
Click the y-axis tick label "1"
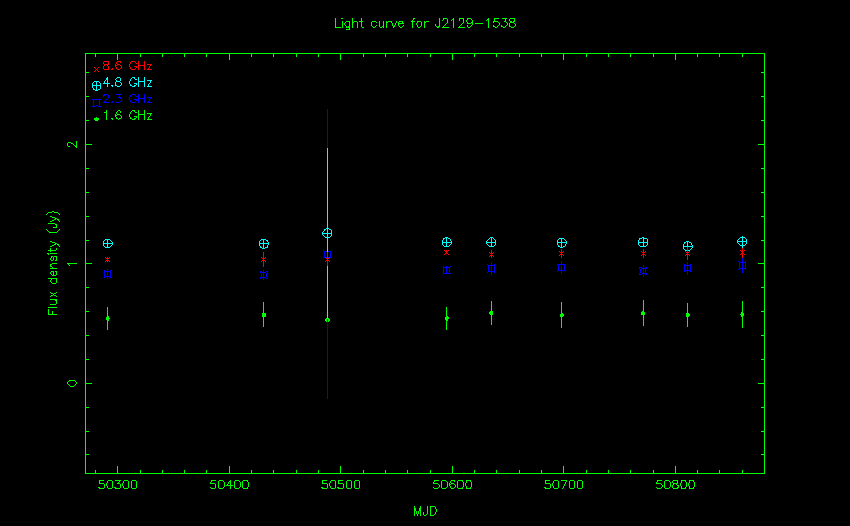[72, 264]
